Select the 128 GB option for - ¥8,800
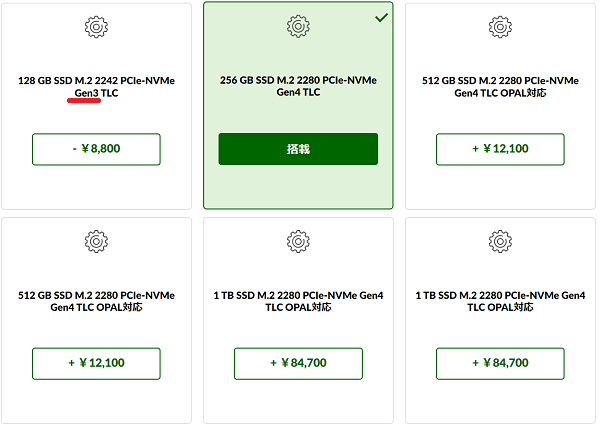The width and height of the screenshot is (600, 428). [x=96, y=149]
